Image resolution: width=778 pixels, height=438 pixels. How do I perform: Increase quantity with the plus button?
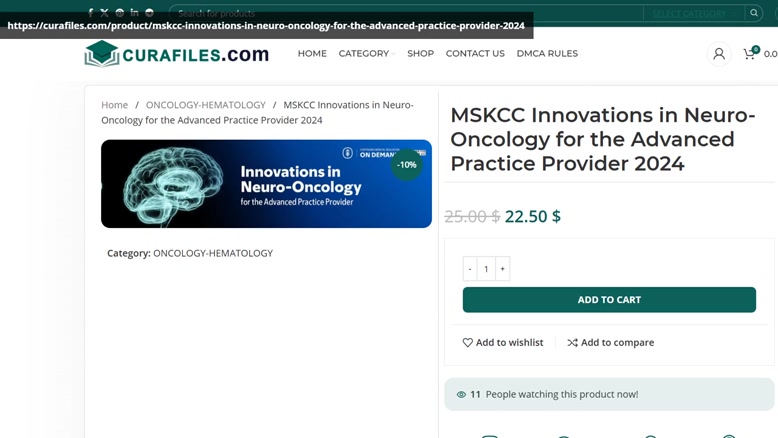[x=502, y=268]
